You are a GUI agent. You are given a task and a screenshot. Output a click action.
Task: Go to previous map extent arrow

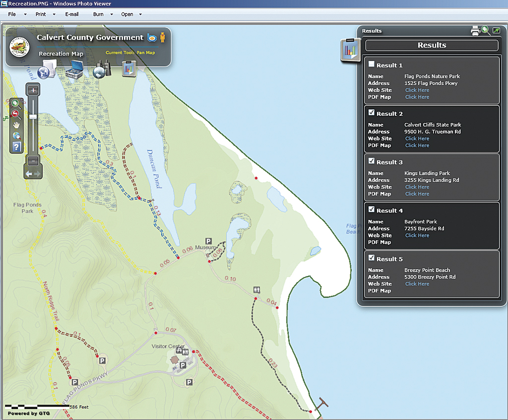coord(28,174)
